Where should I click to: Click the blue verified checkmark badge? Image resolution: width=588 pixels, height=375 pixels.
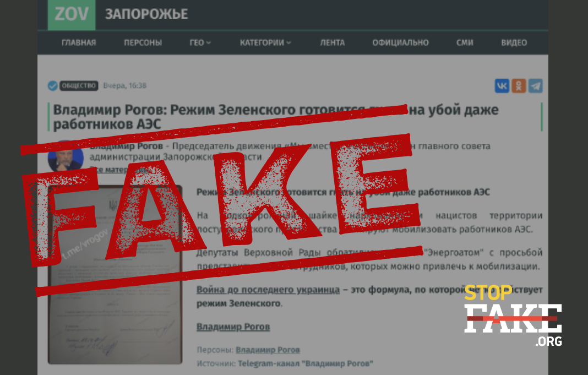[x=53, y=86]
